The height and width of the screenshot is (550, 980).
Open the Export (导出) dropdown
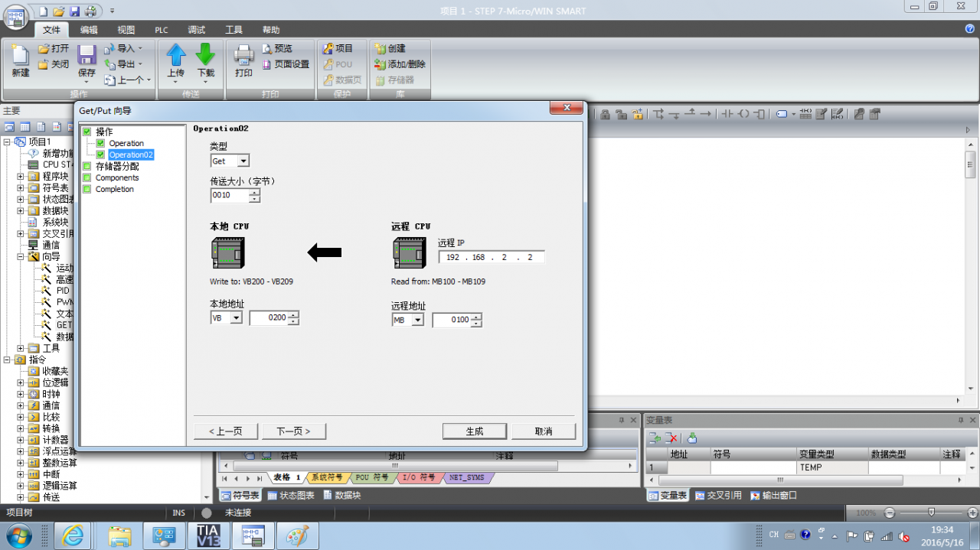[x=140, y=64]
